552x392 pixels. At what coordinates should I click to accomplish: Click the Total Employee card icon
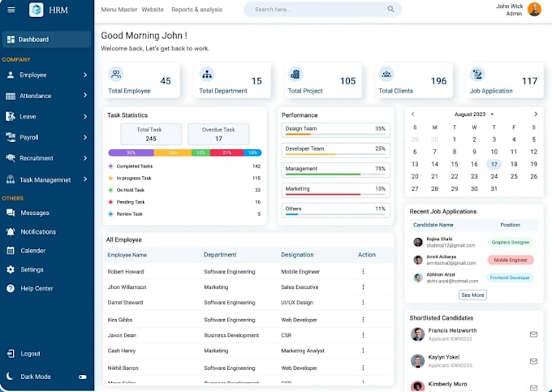(x=116, y=74)
